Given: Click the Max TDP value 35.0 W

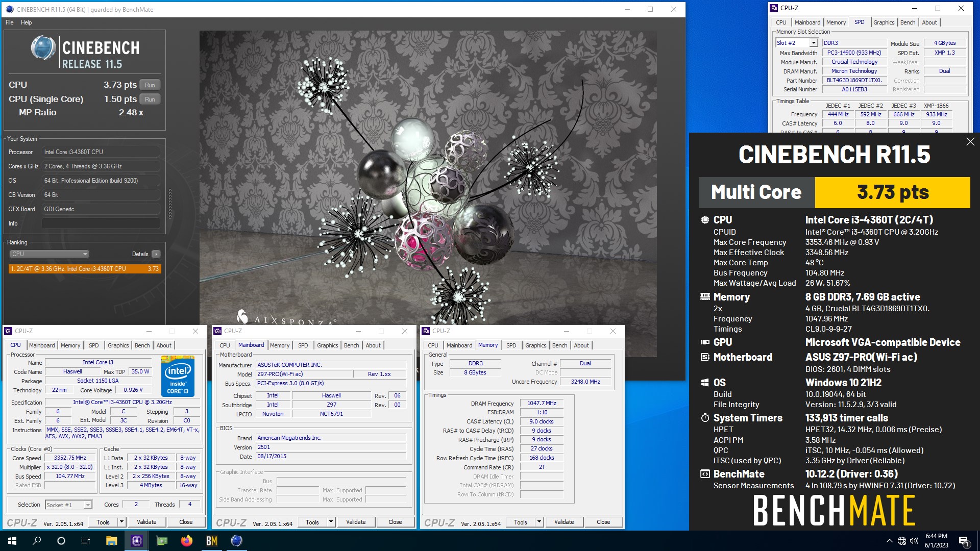Looking at the screenshot, I should (140, 372).
